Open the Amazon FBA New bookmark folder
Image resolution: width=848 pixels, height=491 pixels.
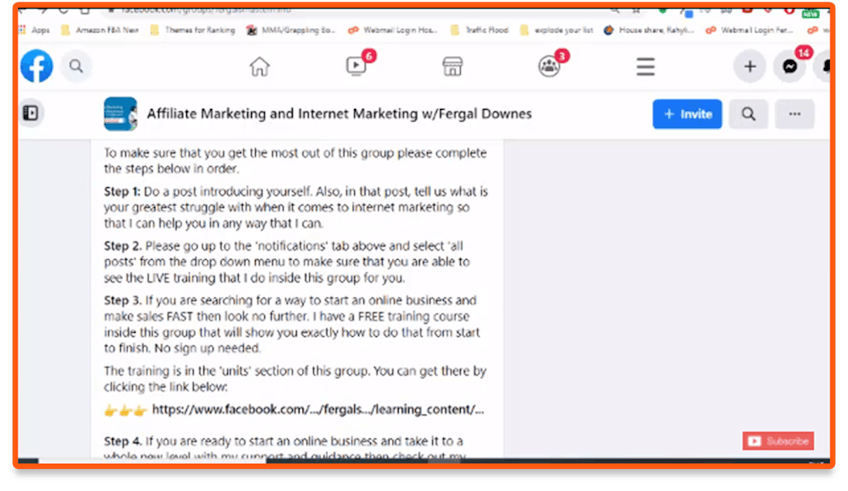100,30
